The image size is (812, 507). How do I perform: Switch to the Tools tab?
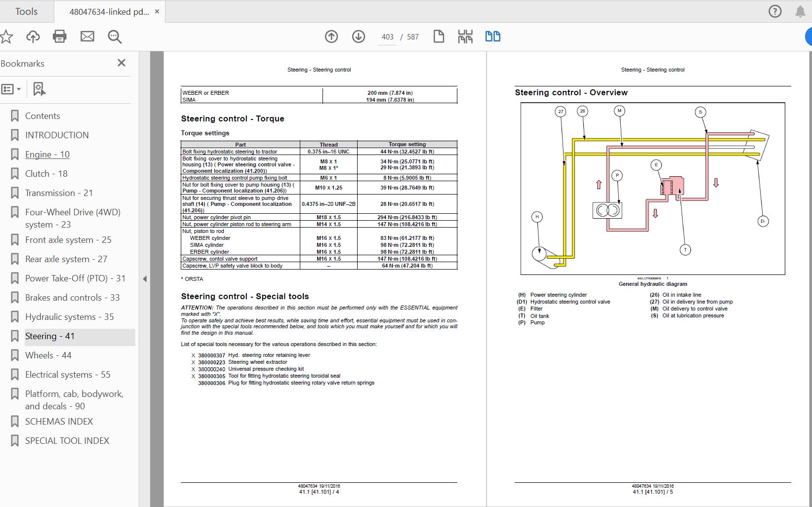[x=26, y=11]
